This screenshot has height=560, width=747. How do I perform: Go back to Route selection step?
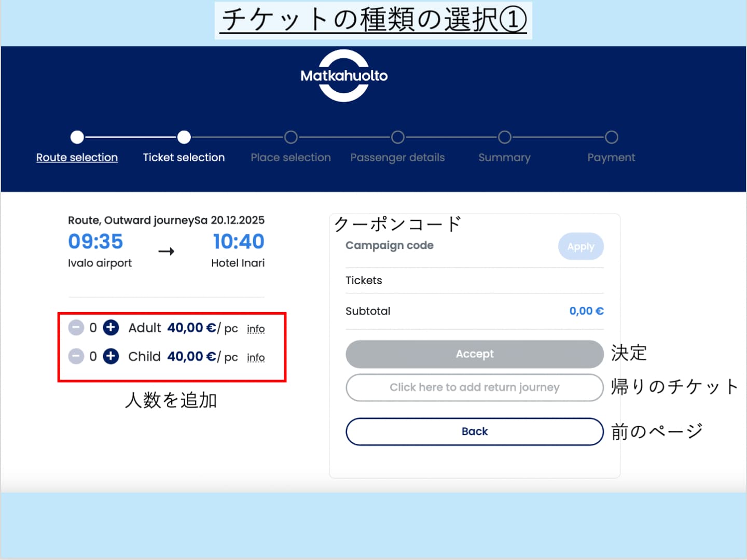(77, 158)
